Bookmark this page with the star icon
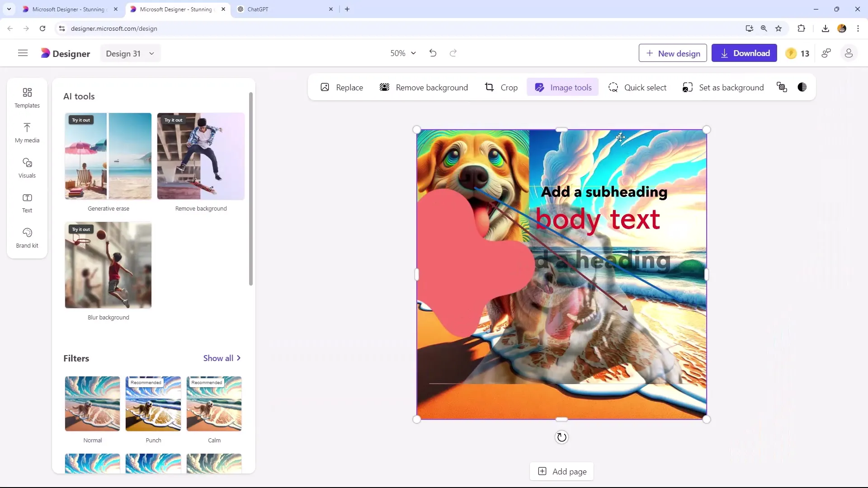The width and height of the screenshot is (868, 488). tap(778, 28)
